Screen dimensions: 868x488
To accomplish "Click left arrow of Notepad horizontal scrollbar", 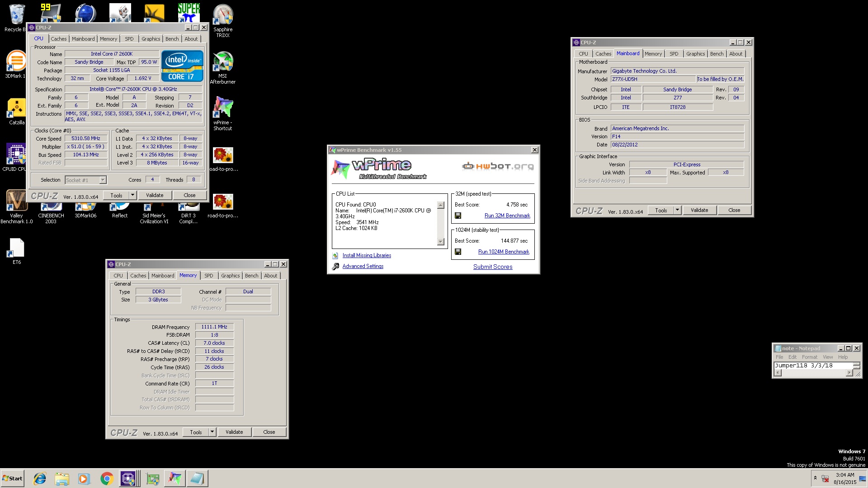I will (x=778, y=373).
